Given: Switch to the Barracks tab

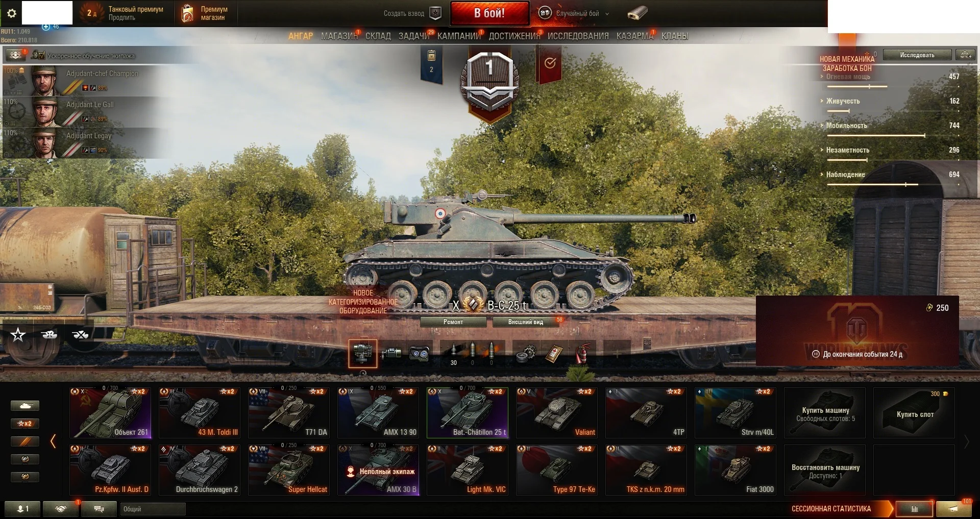Looking at the screenshot, I should point(634,36).
